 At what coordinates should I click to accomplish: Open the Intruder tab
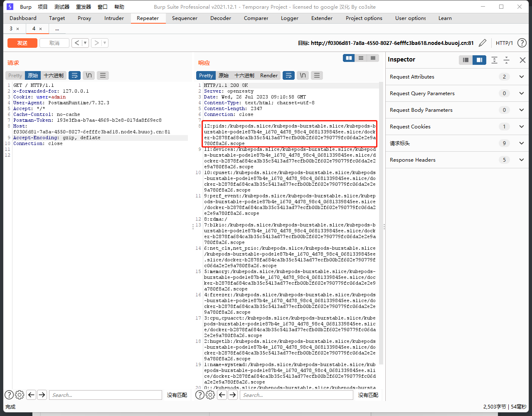(x=114, y=18)
